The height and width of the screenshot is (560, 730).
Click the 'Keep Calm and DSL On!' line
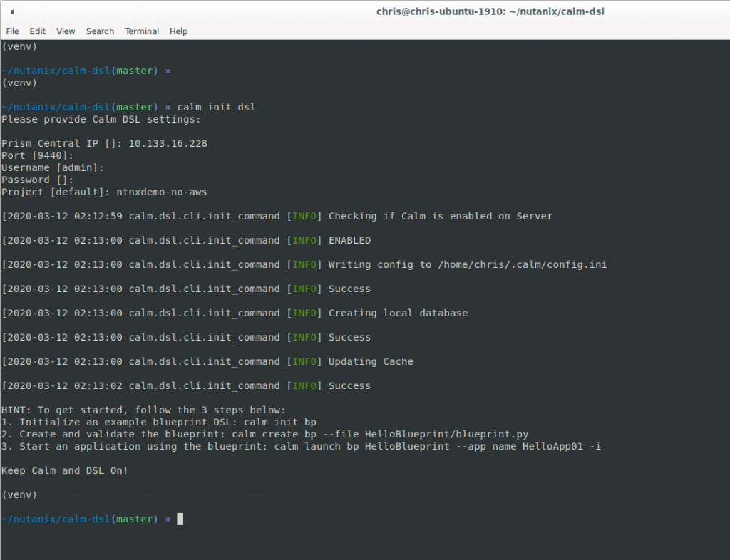coord(65,470)
